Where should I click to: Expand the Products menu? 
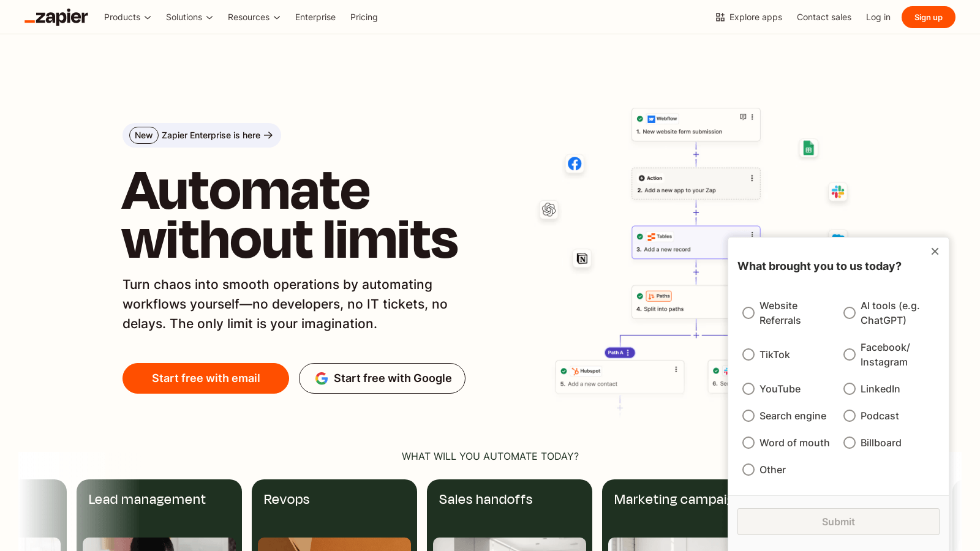(127, 17)
